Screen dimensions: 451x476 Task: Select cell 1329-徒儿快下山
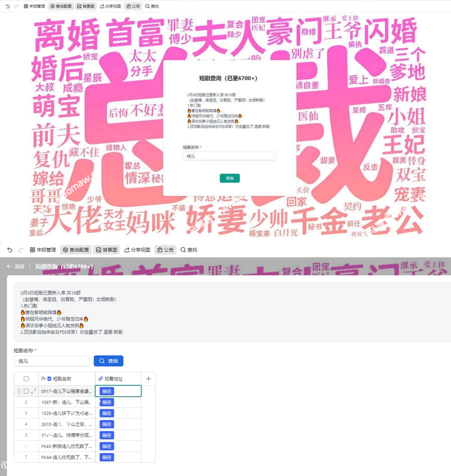click(x=67, y=413)
